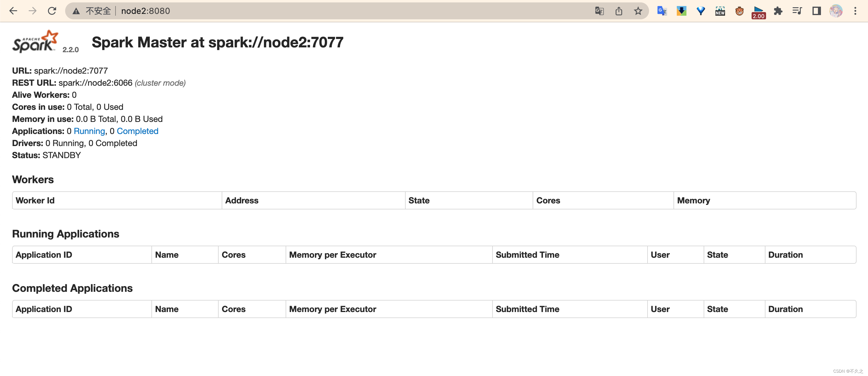Click the monkey face extension icon
The image size is (868, 376).
tap(739, 11)
